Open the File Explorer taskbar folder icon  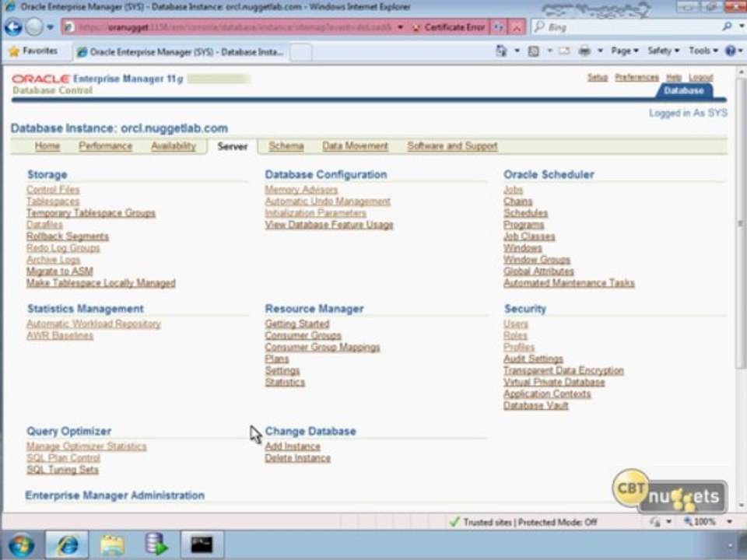pyautogui.click(x=111, y=544)
